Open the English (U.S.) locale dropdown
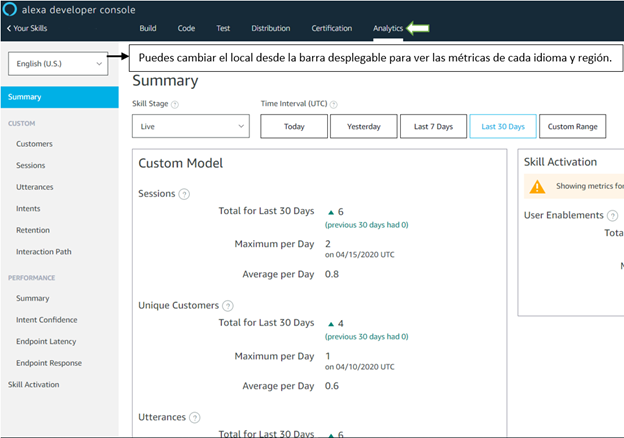Screen dimensions: 624x438 (x=59, y=64)
